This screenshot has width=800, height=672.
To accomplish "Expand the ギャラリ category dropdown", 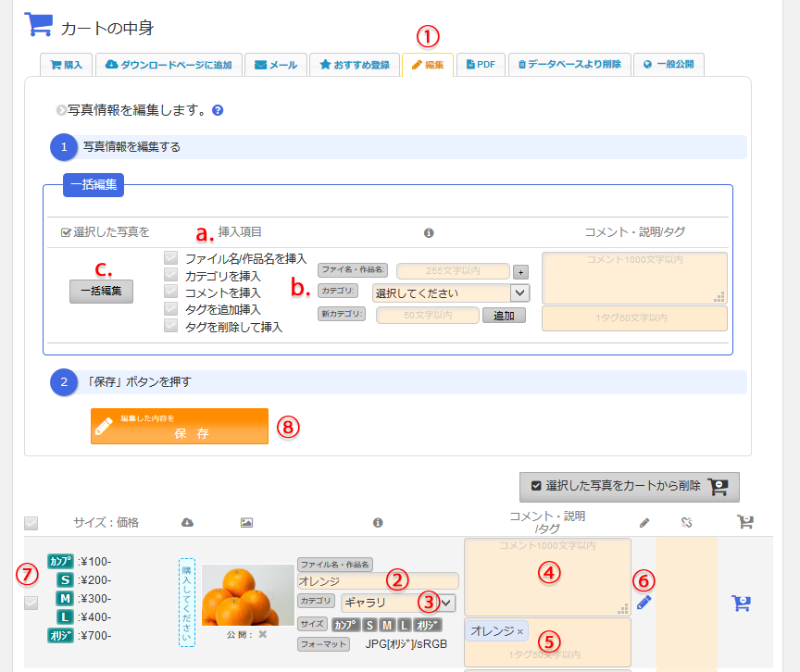I will tap(398, 602).
